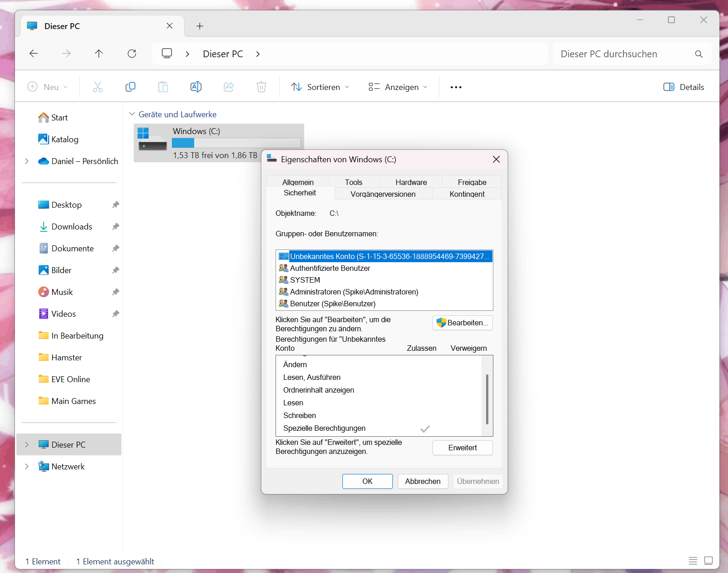Open Katalog in the sidebar
This screenshot has height=573, width=728.
point(59,140)
